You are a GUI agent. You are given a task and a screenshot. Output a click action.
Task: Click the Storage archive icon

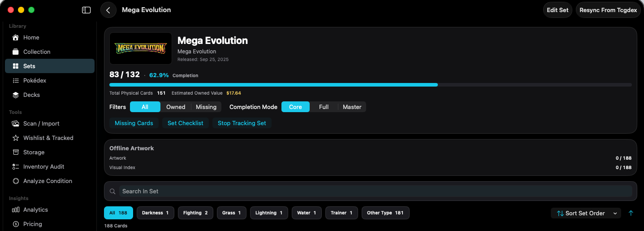[16, 152]
